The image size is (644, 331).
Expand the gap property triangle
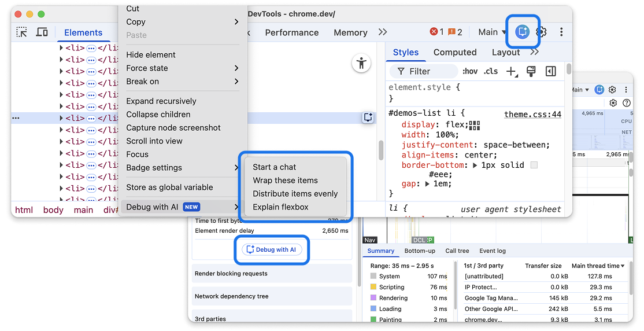point(428,184)
